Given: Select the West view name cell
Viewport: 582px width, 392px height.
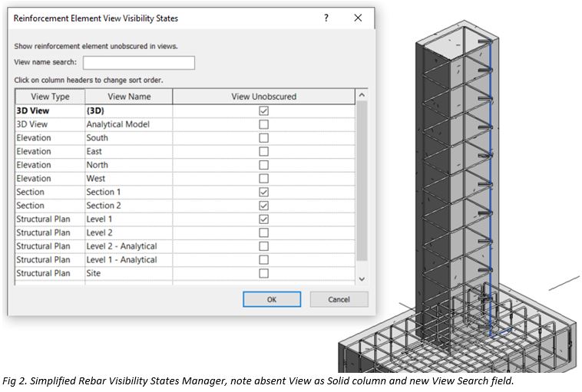Looking at the screenshot, I should (129, 179).
